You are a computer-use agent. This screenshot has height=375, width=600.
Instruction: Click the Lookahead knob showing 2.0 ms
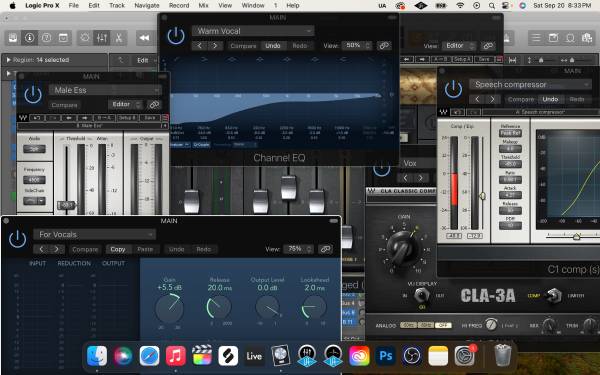(314, 307)
